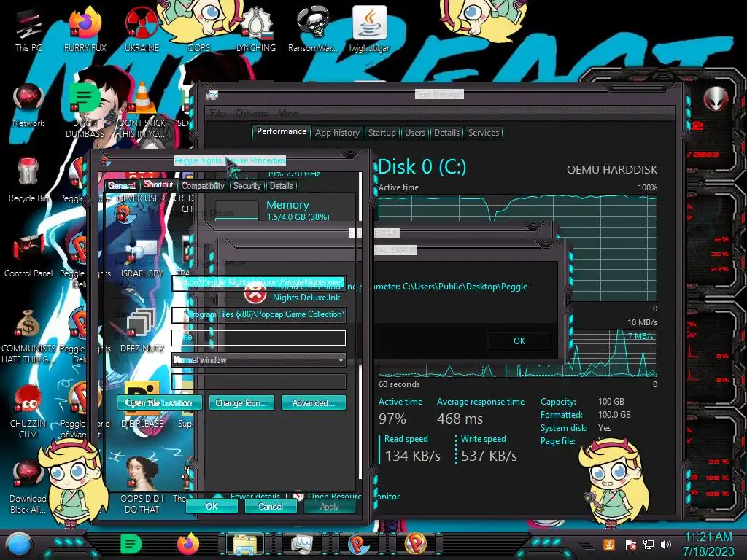
Task: Click the Target path field with PeggleNights.exe
Action: pyautogui.click(x=259, y=282)
